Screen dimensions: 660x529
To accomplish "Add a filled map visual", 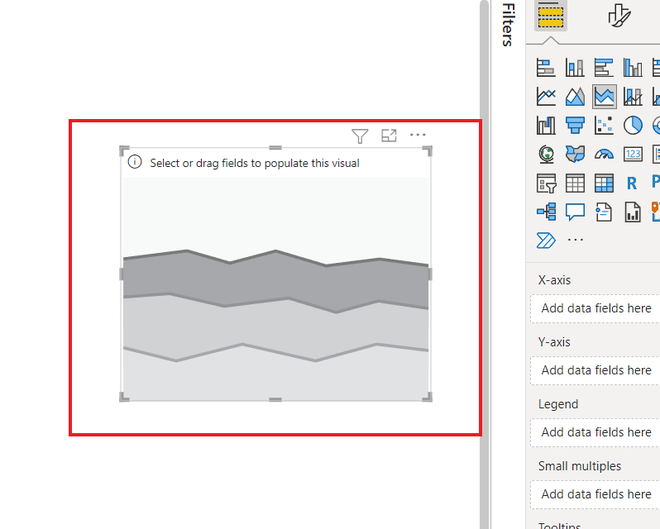I will pos(575,154).
